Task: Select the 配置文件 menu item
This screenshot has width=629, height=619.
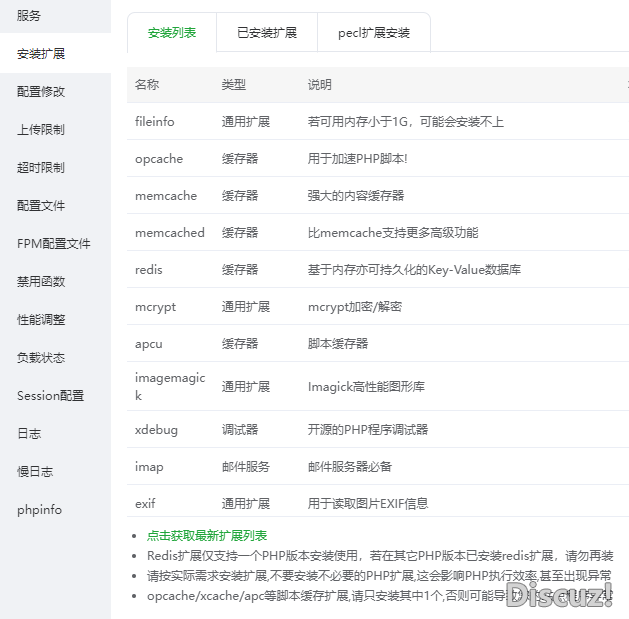Action: point(41,206)
